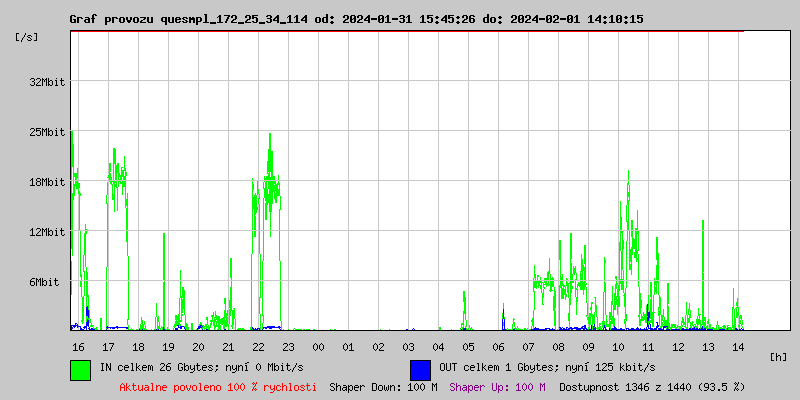Click the 22 hour mark on the time axis
Image resolution: width=800 pixels, height=400 pixels.
point(258,347)
